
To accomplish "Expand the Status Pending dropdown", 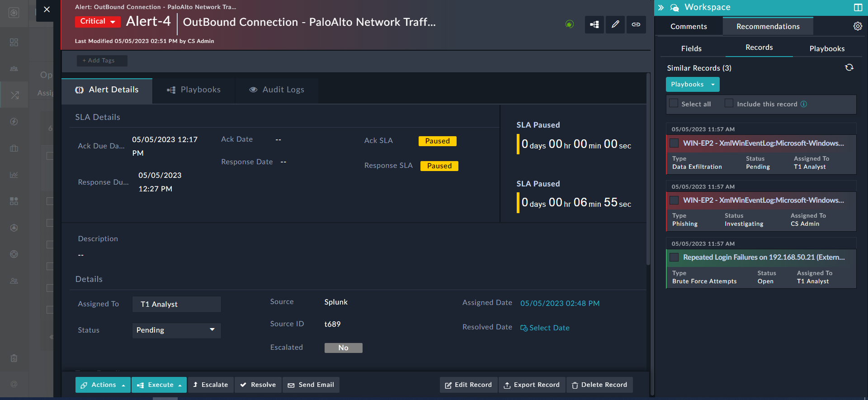I will point(176,330).
